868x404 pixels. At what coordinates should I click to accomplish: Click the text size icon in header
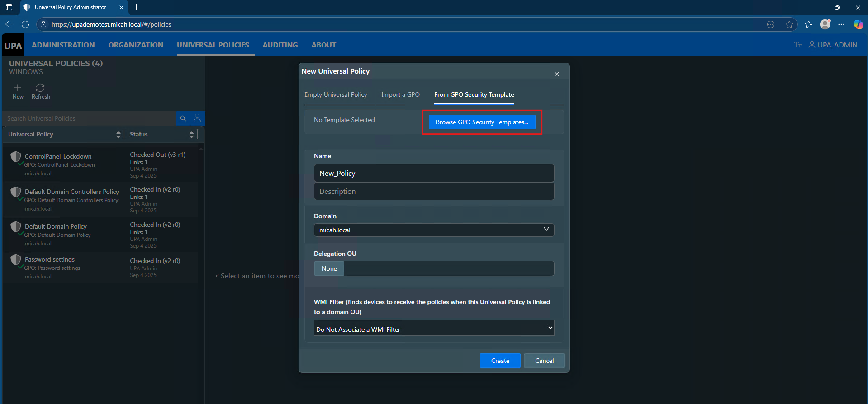(x=797, y=45)
